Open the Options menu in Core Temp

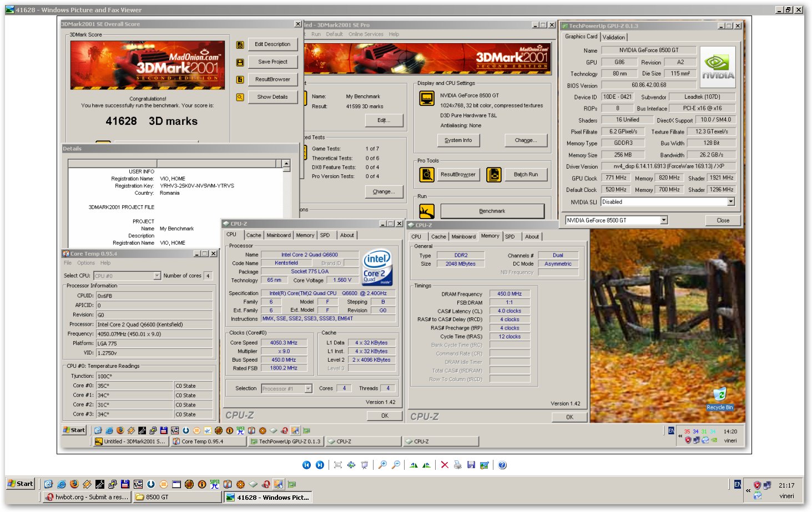86,263
